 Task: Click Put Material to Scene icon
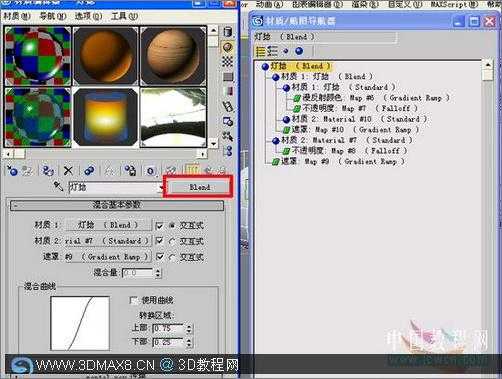click(x=28, y=171)
